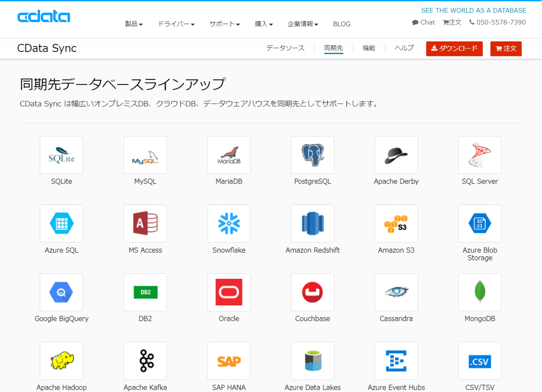Click the 同期先データベースラインアップ heading
542x392 pixels.
(122, 84)
